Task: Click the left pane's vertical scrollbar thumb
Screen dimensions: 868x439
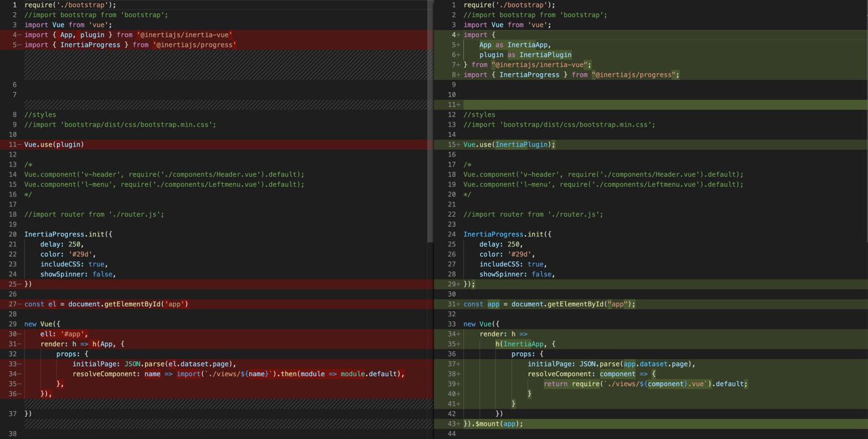Action: (x=430, y=121)
